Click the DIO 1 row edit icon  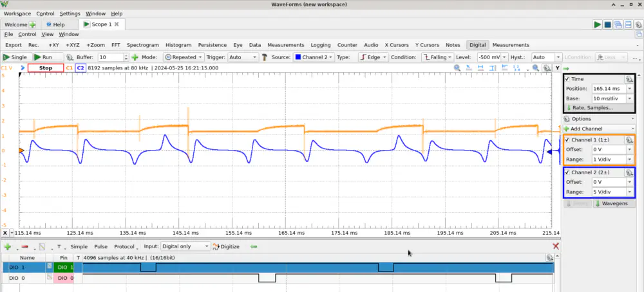click(49, 267)
